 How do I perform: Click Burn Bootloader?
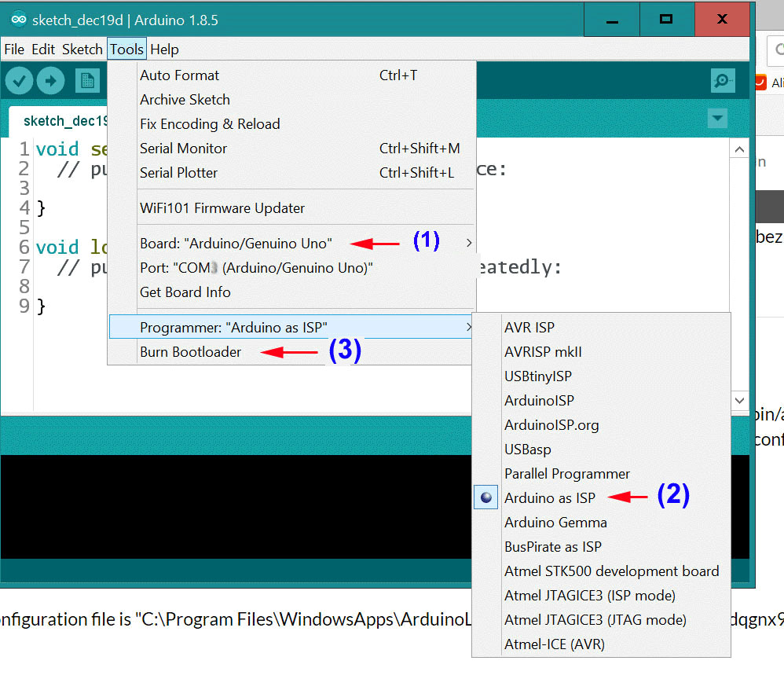pos(191,351)
